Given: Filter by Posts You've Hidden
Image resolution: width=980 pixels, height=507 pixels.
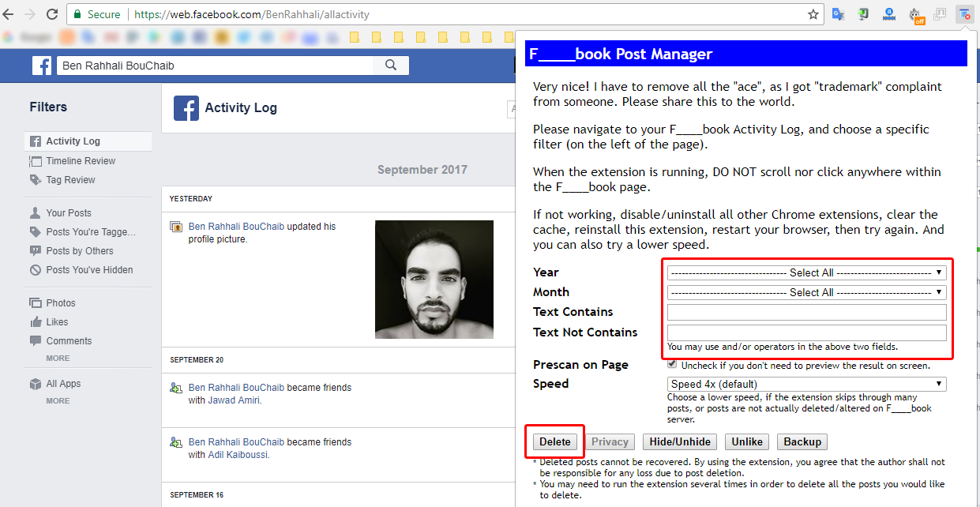Looking at the screenshot, I should 88,270.
